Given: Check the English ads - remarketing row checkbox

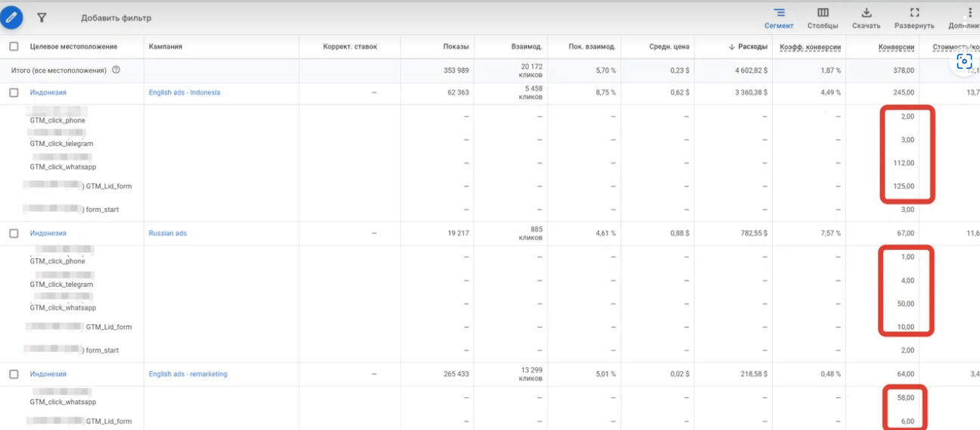Looking at the screenshot, I should (14, 374).
